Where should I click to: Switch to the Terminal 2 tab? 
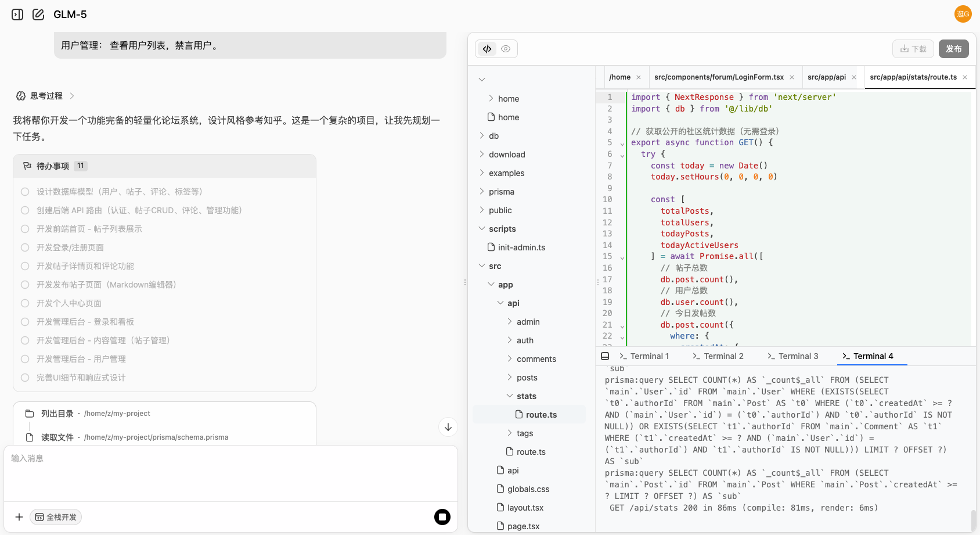pyautogui.click(x=718, y=356)
